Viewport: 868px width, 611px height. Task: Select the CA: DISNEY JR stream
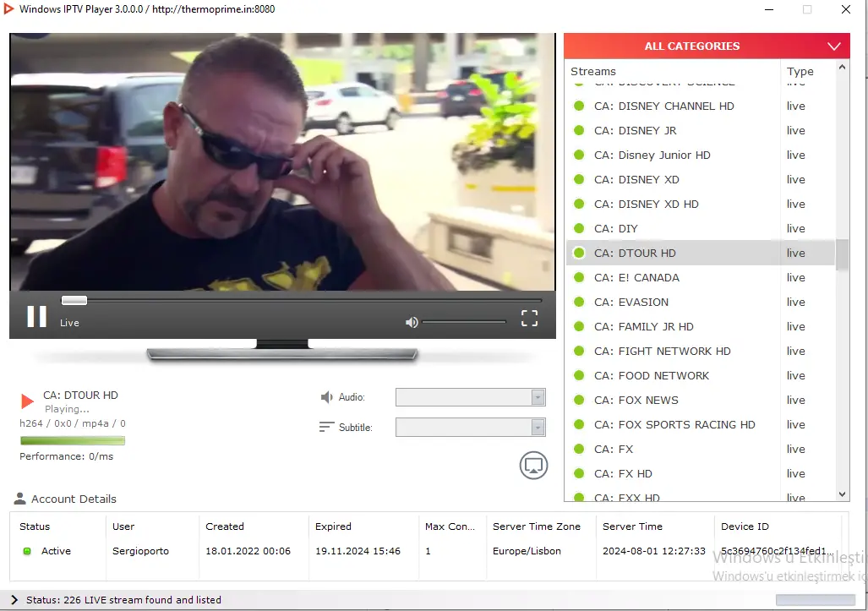[x=701, y=130]
